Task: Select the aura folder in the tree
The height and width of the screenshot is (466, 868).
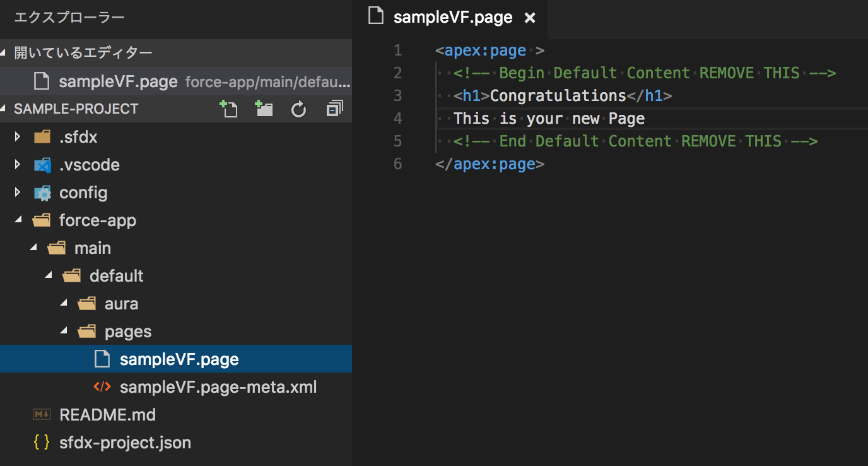Action: click(121, 304)
